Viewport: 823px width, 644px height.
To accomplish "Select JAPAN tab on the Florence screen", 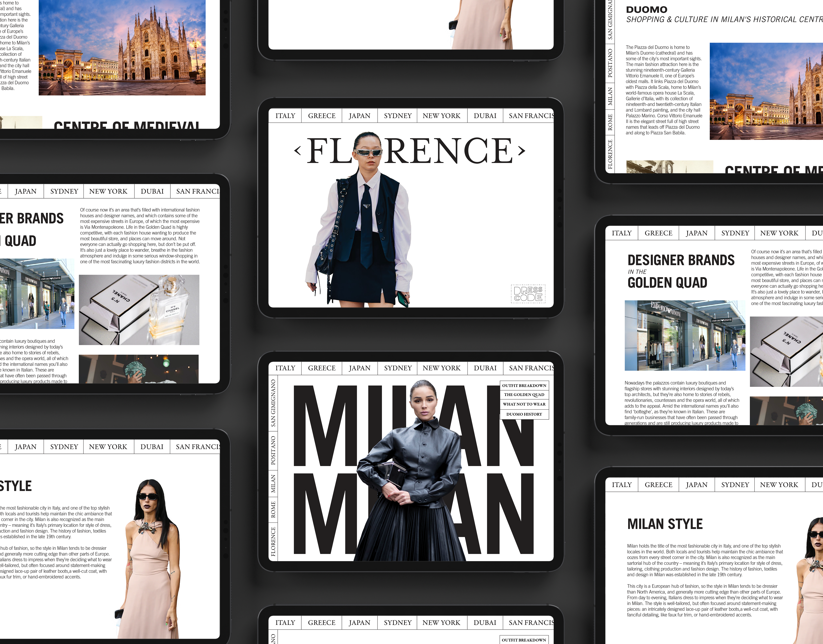I will tap(359, 116).
